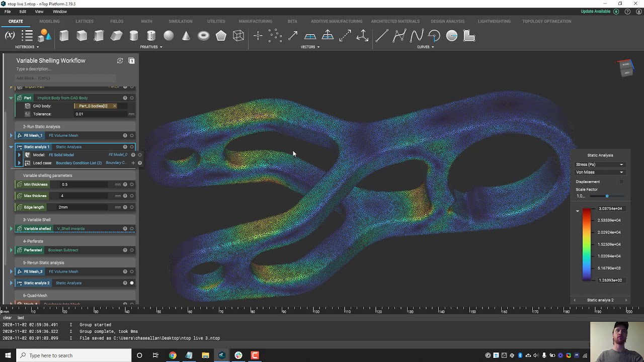Screen dimensions: 644x362
Task: Toggle visibility circle for Static analysis 1
Action: pyautogui.click(x=132, y=147)
